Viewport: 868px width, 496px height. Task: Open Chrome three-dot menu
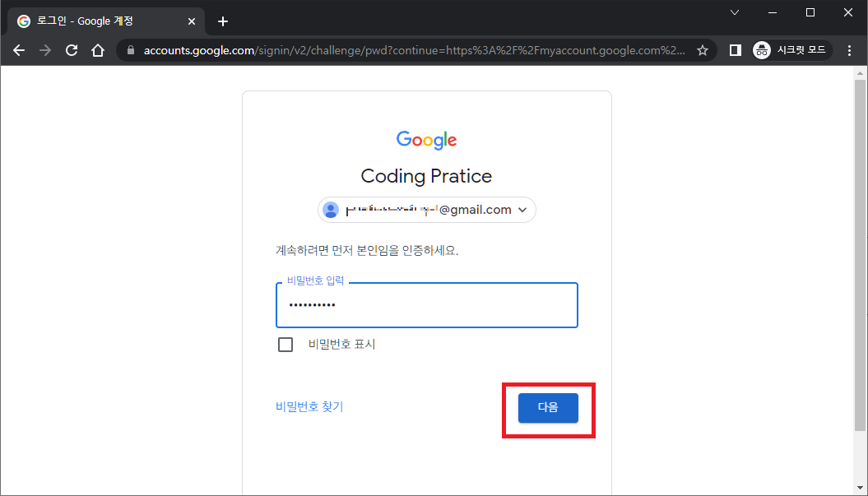pyautogui.click(x=850, y=50)
